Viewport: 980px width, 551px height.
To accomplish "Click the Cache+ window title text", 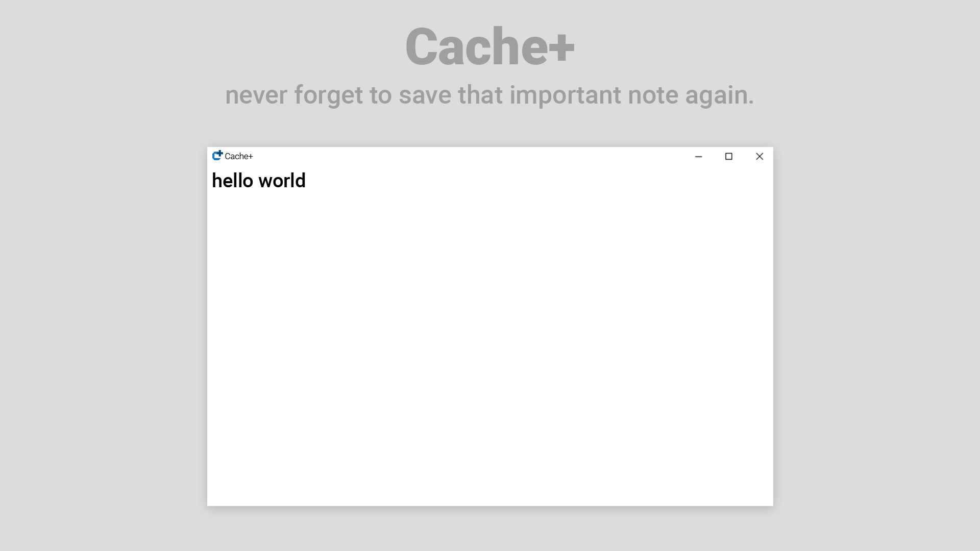I will point(239,157).
